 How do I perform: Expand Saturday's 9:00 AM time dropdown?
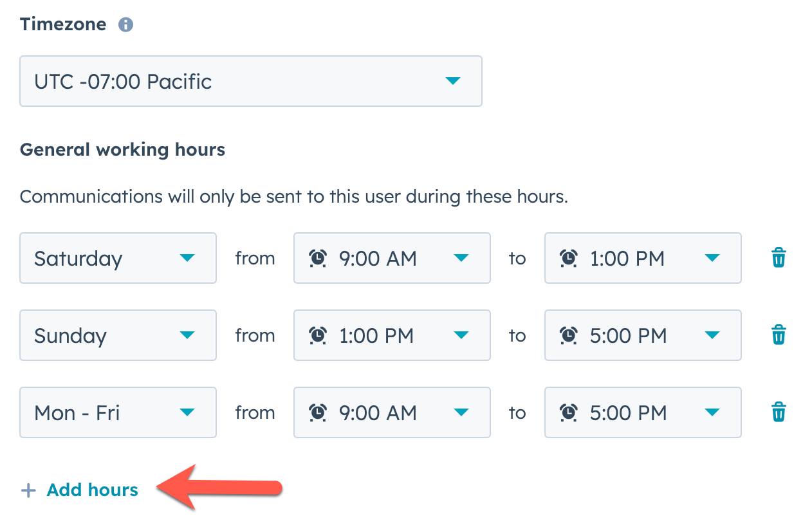tap(461, 258)
